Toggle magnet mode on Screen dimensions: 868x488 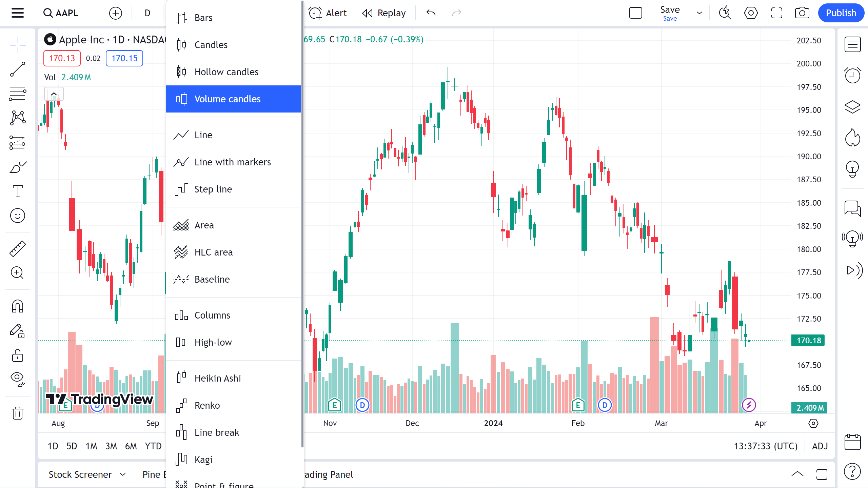pos(18,306)
